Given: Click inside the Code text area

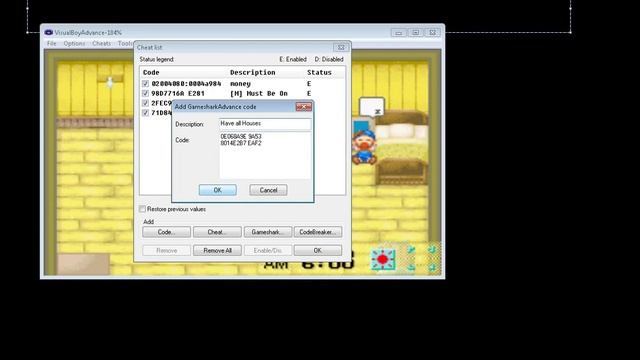Looking at the screenshot, I should coord(265,155).
